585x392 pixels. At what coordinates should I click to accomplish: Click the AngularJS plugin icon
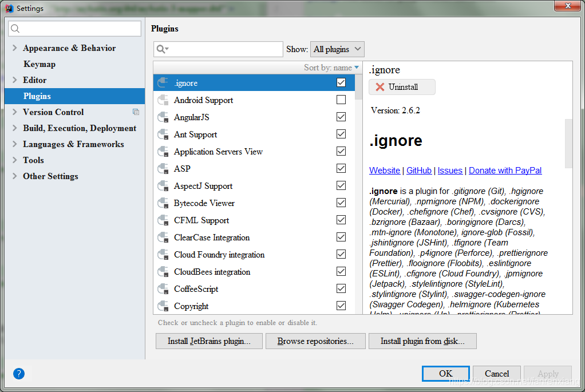click(x=161, y=117)
